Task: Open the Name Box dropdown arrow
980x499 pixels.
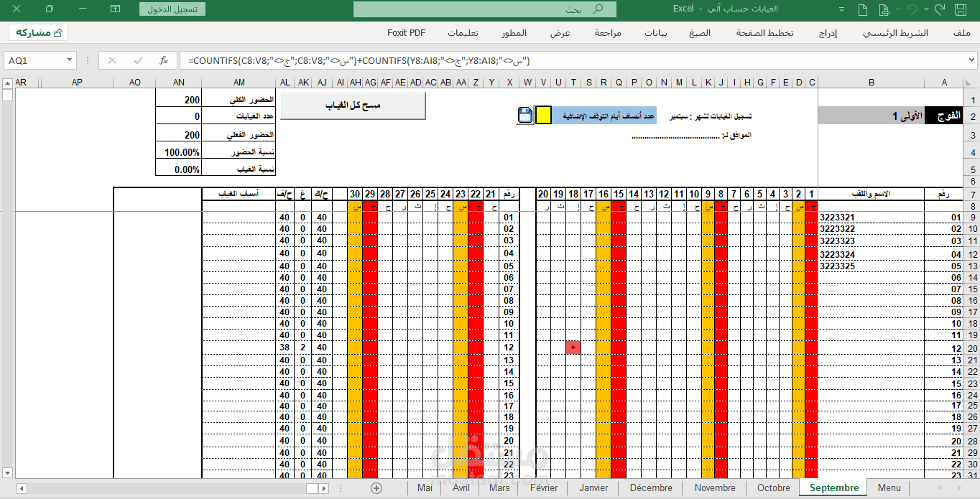Action: [x=69, y=60]
